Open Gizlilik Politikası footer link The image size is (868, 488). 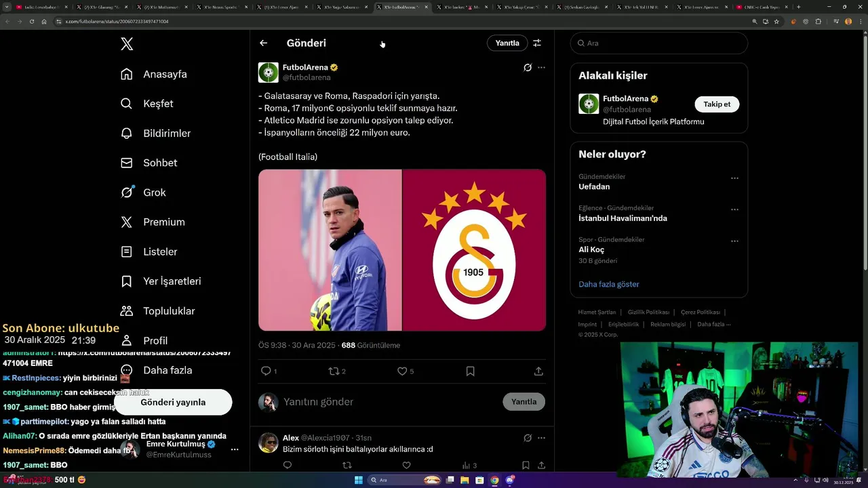click(648, 312)
